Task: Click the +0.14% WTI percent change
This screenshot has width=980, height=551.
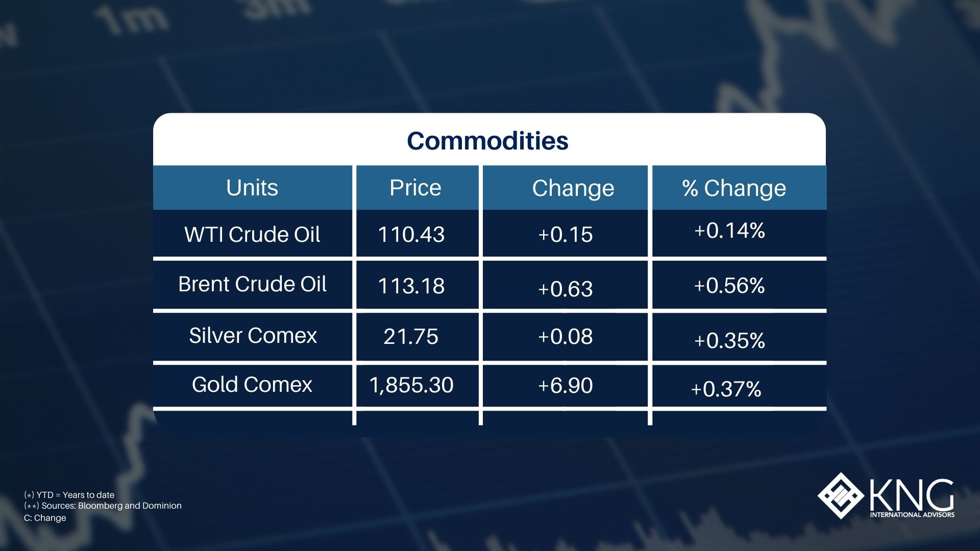Action: pyautogui.click(x=729, y=231)
